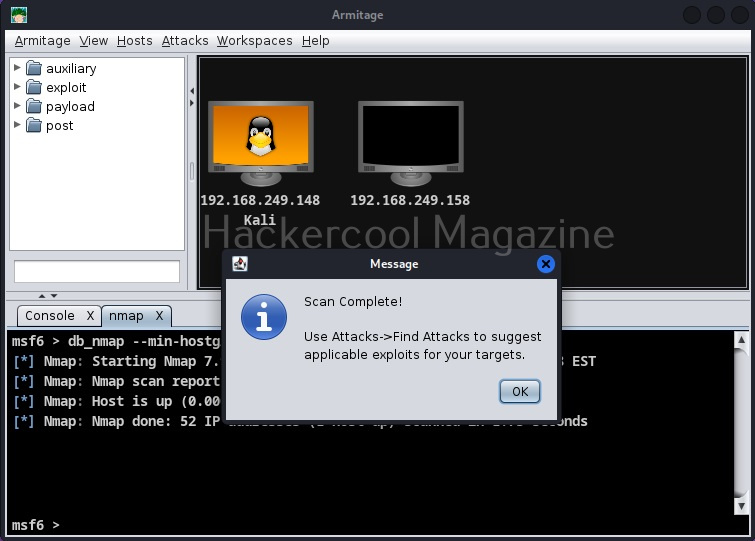Select the post tree label
Viewport: 755px width, 541px height.
pos(60,126)
